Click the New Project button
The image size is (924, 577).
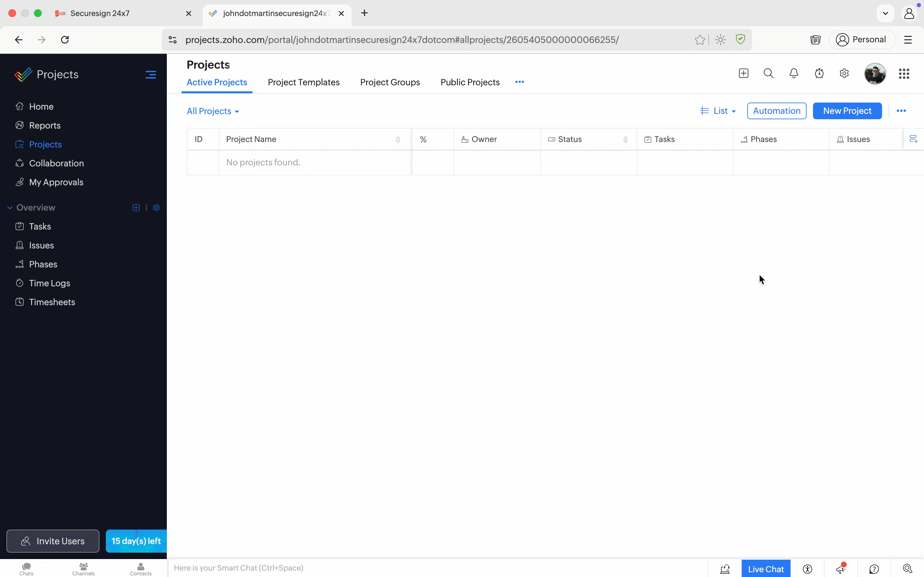[847, 111]
